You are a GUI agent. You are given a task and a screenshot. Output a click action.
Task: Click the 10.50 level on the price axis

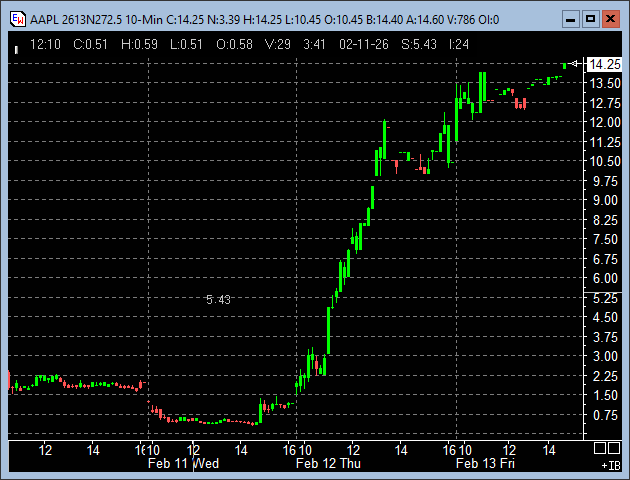pos(606,161)
